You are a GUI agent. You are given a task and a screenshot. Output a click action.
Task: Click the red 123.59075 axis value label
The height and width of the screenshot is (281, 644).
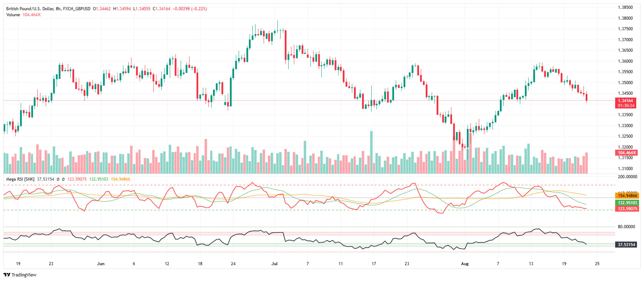(627, 209)
